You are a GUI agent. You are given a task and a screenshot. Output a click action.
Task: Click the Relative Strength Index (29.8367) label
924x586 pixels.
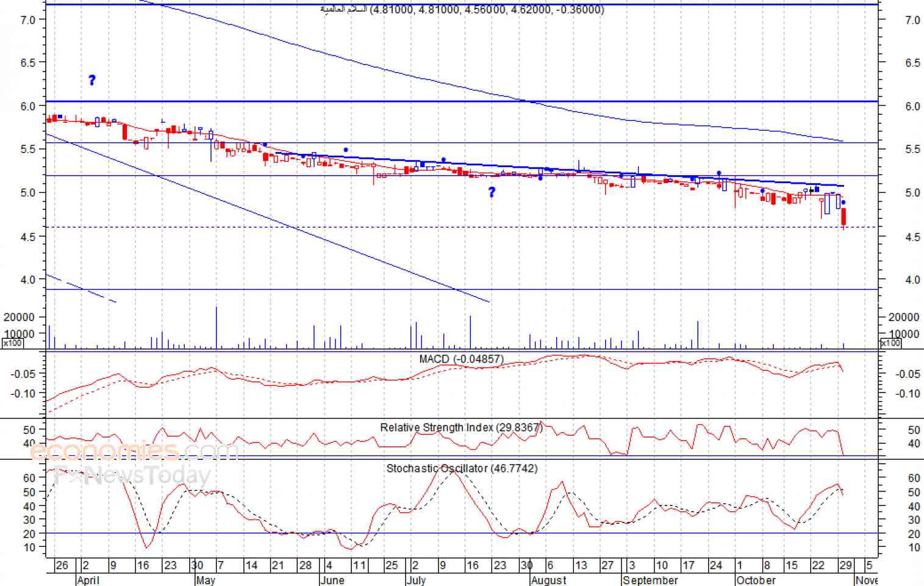click(x=461, y=427)
